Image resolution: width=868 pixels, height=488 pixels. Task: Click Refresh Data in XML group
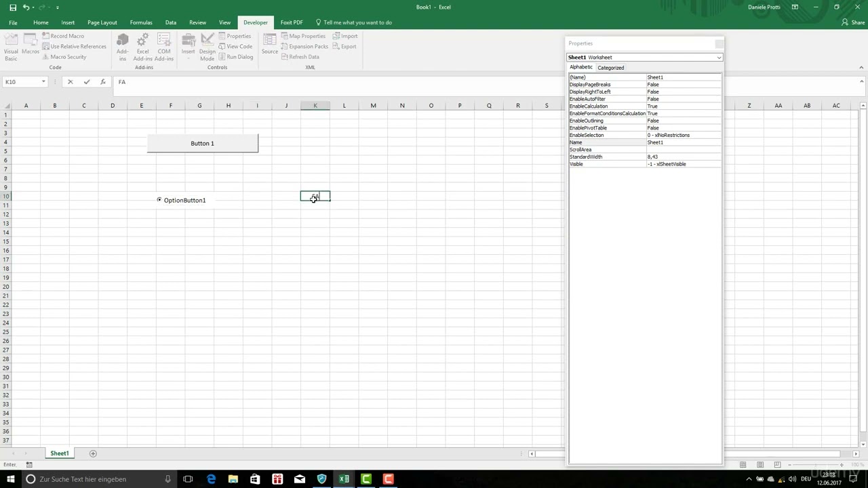point(300,57)
